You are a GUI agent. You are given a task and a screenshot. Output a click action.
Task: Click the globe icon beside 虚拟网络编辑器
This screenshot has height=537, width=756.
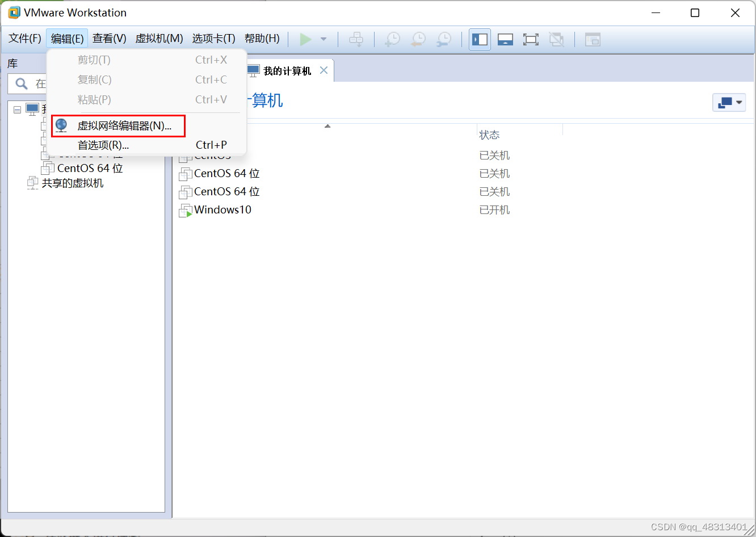(x=61, y=125)
